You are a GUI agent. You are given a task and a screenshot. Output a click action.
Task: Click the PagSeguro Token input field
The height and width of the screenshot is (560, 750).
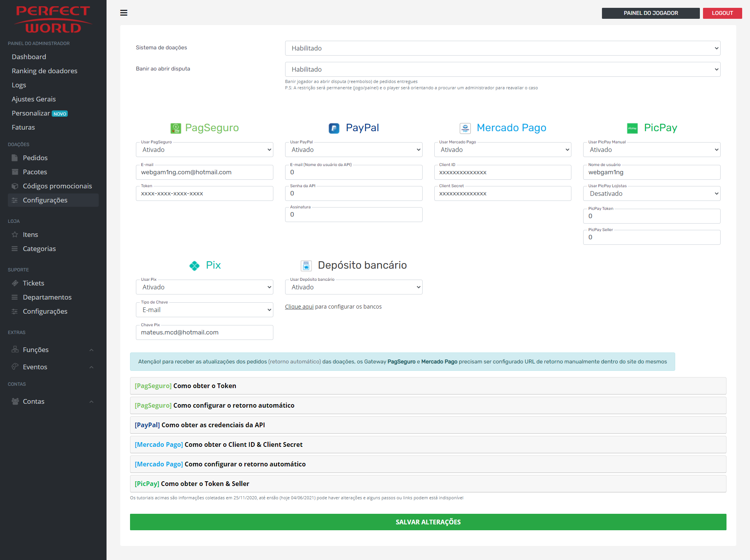[204, 193]
